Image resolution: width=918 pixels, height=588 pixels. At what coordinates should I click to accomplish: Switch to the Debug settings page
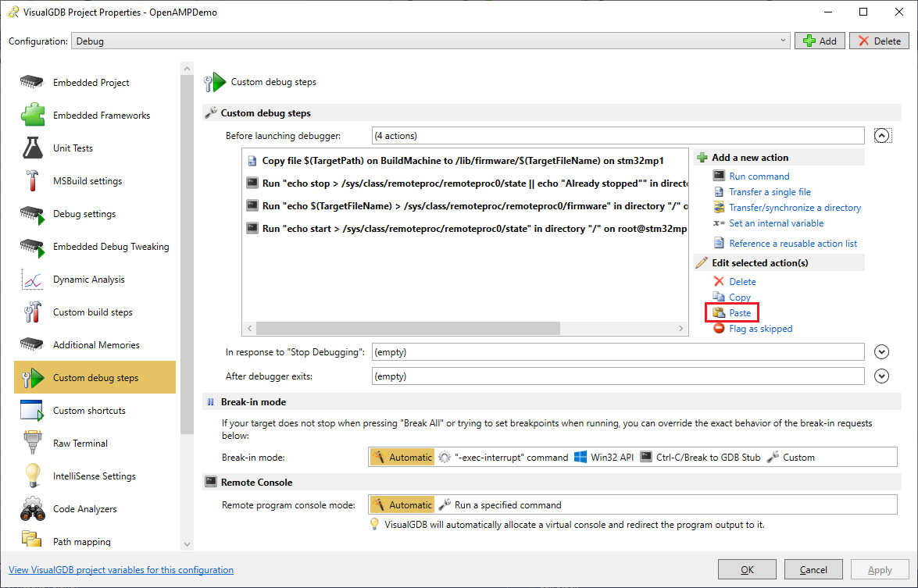95,214
